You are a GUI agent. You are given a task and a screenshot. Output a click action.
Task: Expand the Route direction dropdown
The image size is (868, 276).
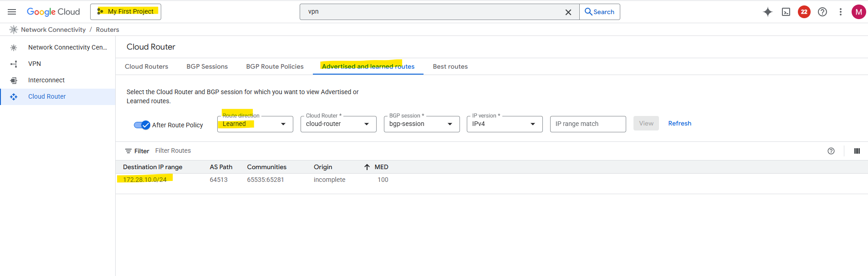click(x=255, y=124)
